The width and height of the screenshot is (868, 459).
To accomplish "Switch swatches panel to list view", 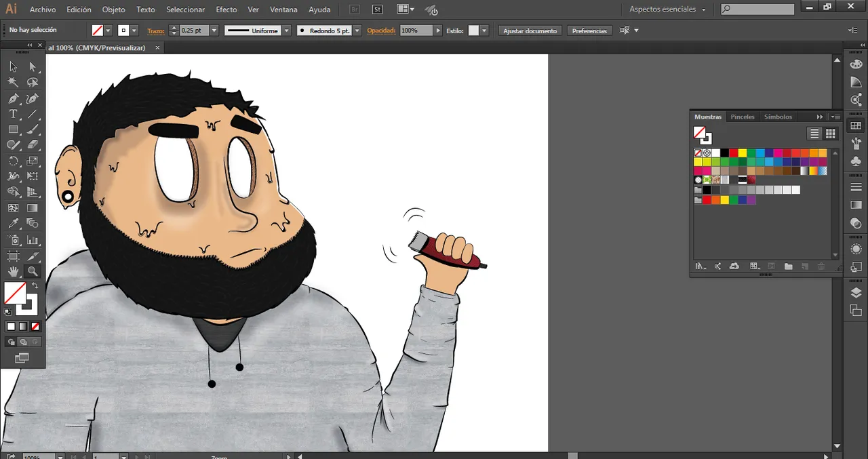I will [x=814, y=134].
